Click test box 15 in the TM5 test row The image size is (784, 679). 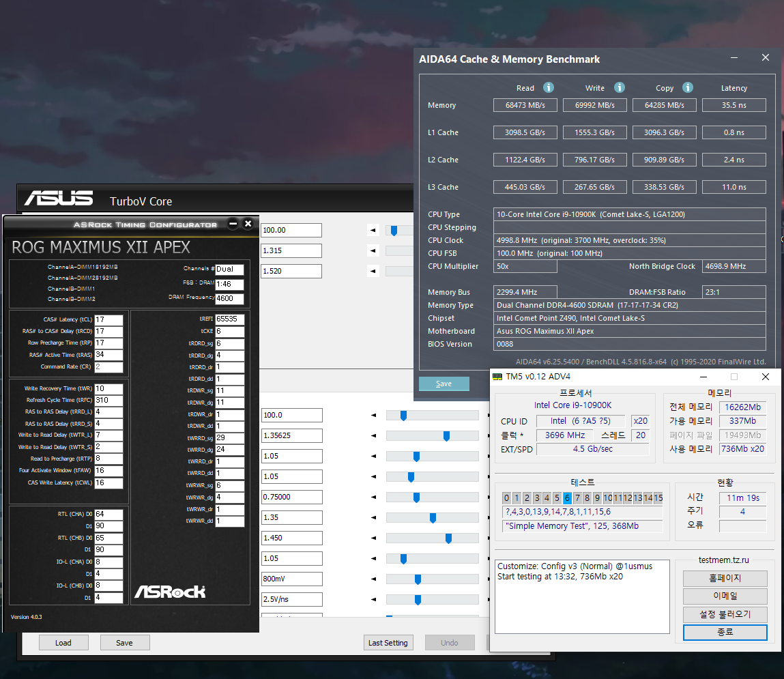(x=658, y=498)
